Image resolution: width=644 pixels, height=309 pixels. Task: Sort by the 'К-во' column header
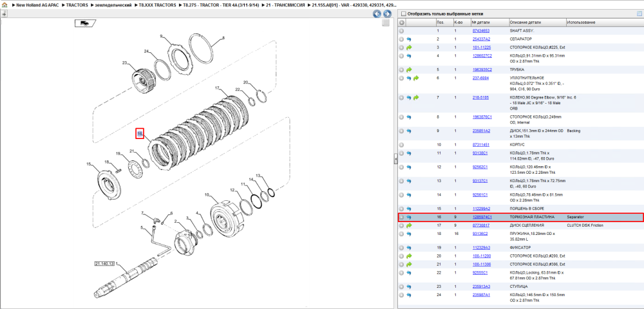(x=462, y=23)
